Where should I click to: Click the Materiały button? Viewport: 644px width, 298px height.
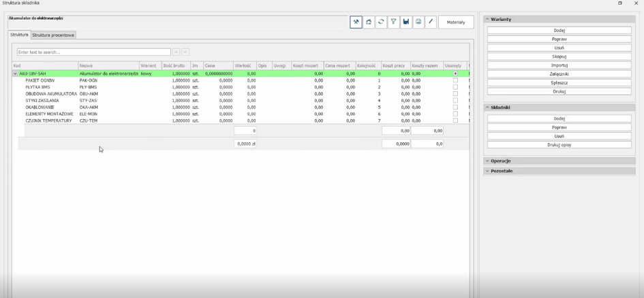pyautogui.click(x=455, y=22)
